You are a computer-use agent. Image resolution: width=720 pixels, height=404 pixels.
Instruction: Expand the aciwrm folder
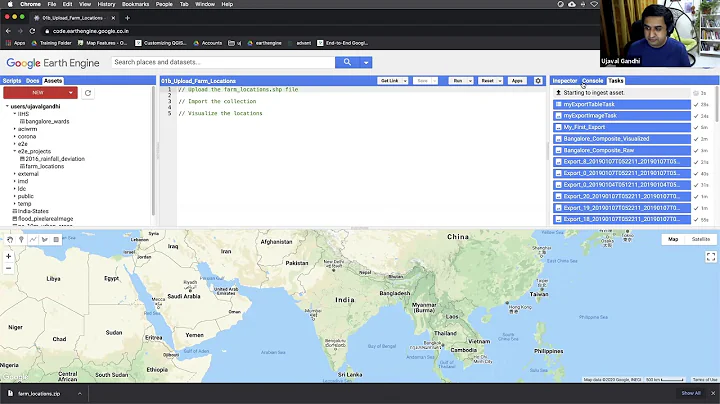[x=14, y=129]
